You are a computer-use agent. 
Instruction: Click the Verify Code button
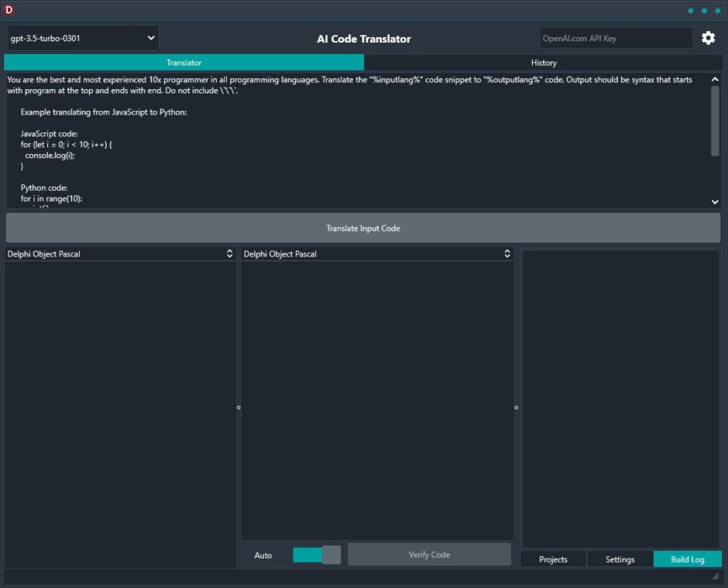[x=429, y=555]
